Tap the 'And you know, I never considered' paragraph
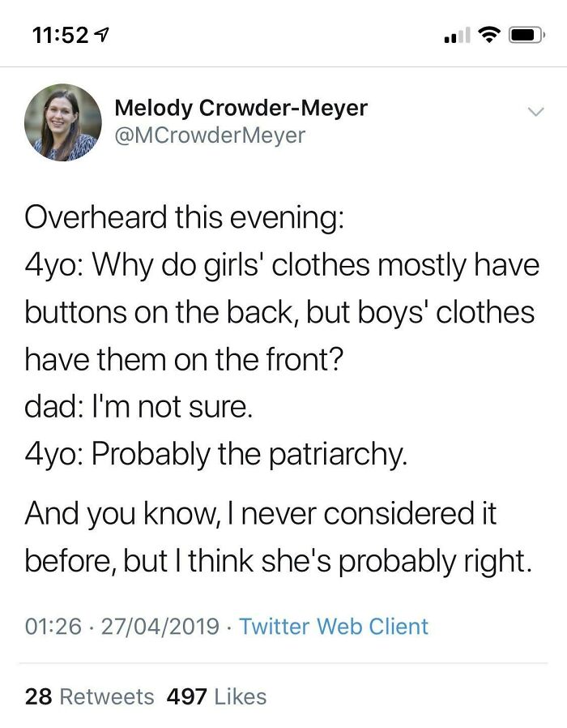The height and width of the screenshot is (728, 567). coord(279,537)
